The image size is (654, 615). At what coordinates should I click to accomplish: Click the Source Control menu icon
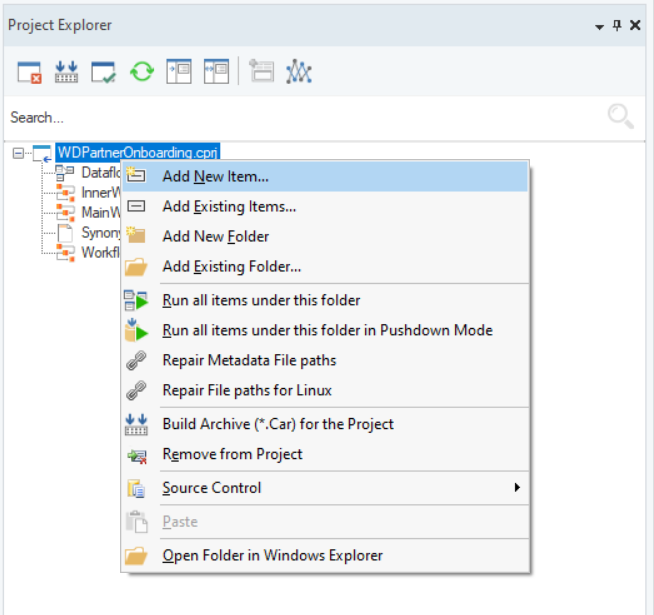(x=136, y=489)
